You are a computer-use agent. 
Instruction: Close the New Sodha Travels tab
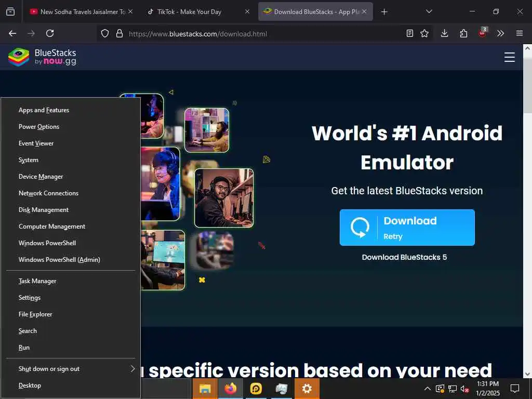pyautogui.click(x=130, y=11)
